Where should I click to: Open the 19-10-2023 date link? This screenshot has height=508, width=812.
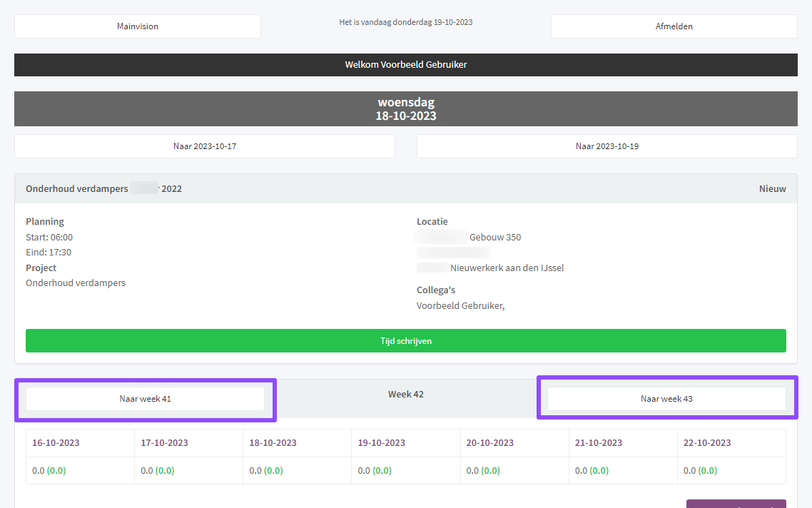click(381, 443)
